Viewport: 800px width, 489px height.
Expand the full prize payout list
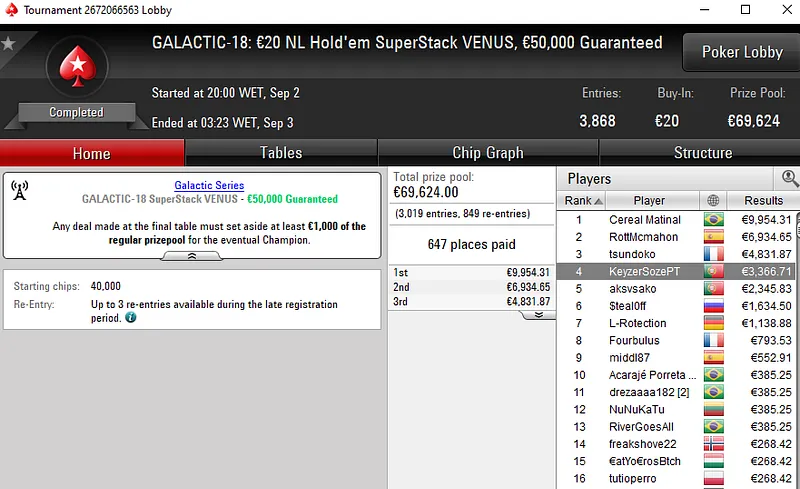click(538, 314)
